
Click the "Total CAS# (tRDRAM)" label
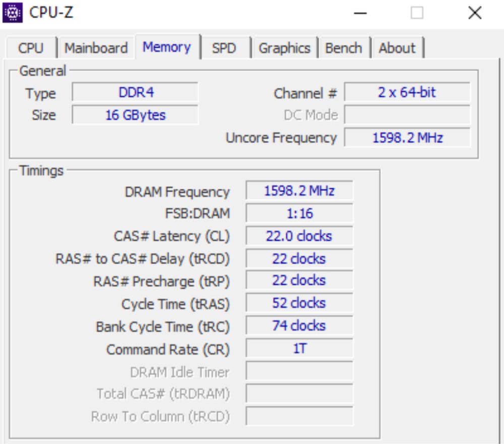pyautogui.click(x=163, y=394)
